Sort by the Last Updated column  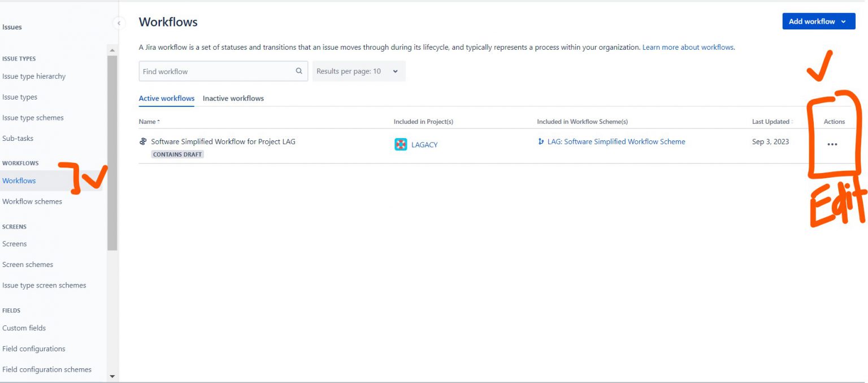tap(772, 122)
